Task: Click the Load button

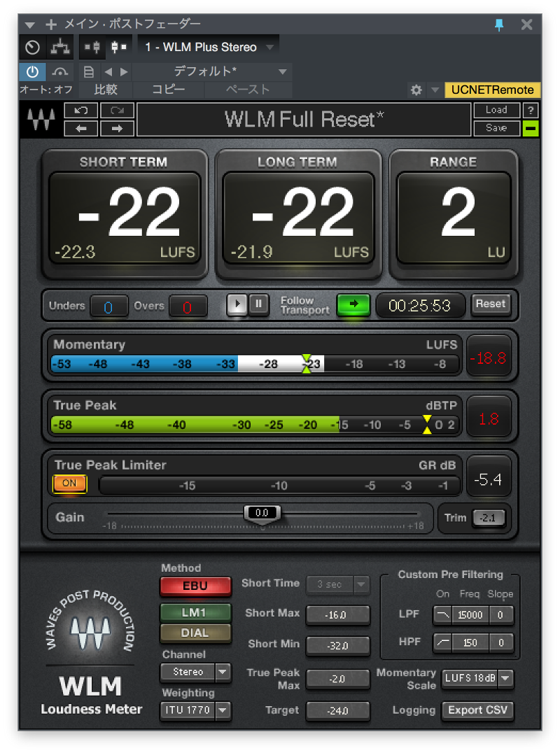Action: (x=496, y=111)
